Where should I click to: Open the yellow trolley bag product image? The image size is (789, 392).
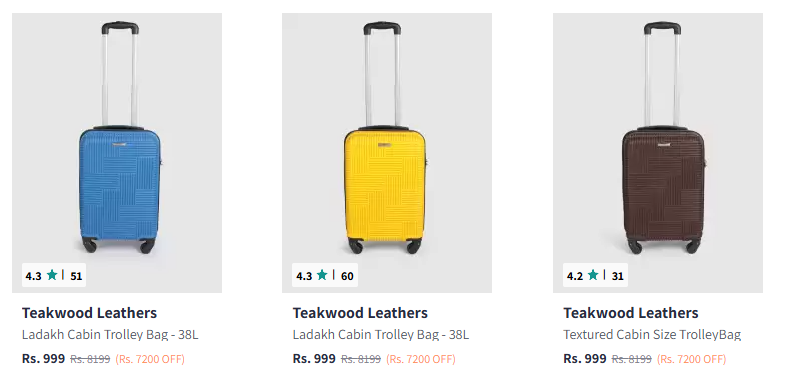tap(387, 153)
